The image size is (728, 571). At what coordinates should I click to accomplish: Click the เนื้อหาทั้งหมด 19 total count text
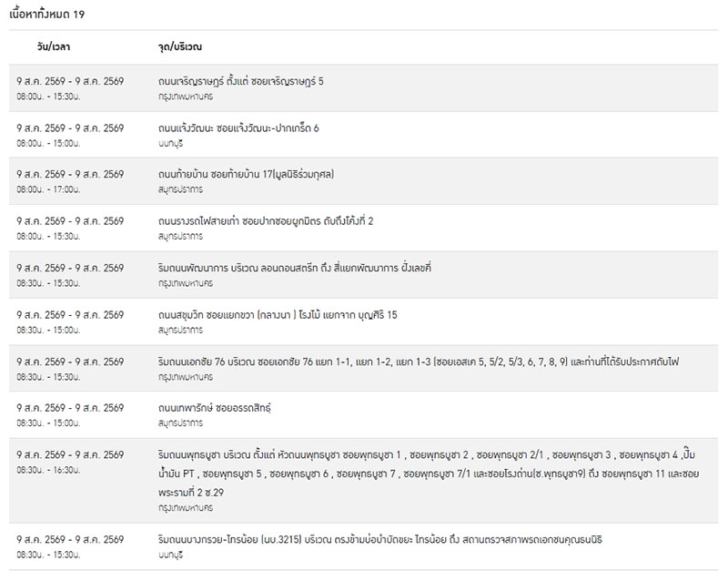point(47,15)
